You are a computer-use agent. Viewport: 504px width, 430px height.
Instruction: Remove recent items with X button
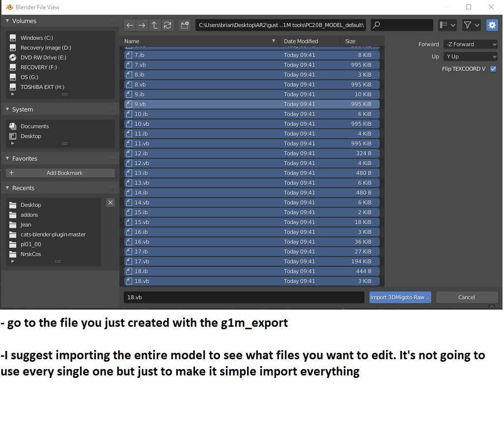point(111,202)
